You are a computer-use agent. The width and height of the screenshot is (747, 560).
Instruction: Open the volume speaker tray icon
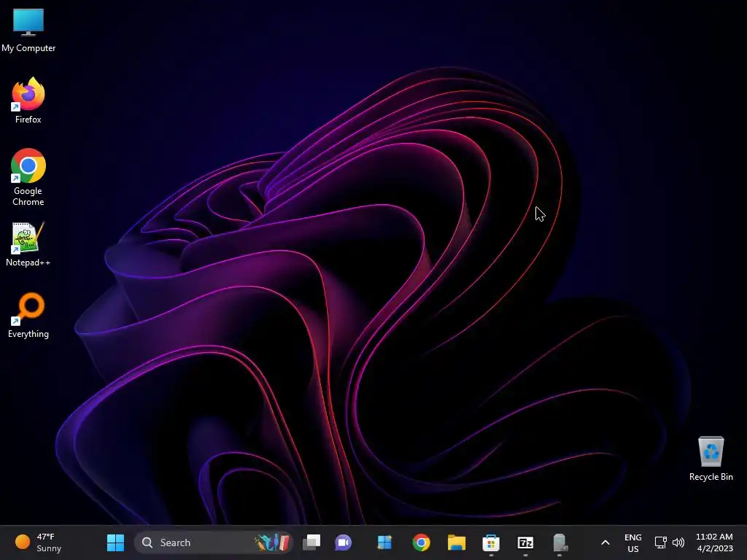(x=678, y=542)
